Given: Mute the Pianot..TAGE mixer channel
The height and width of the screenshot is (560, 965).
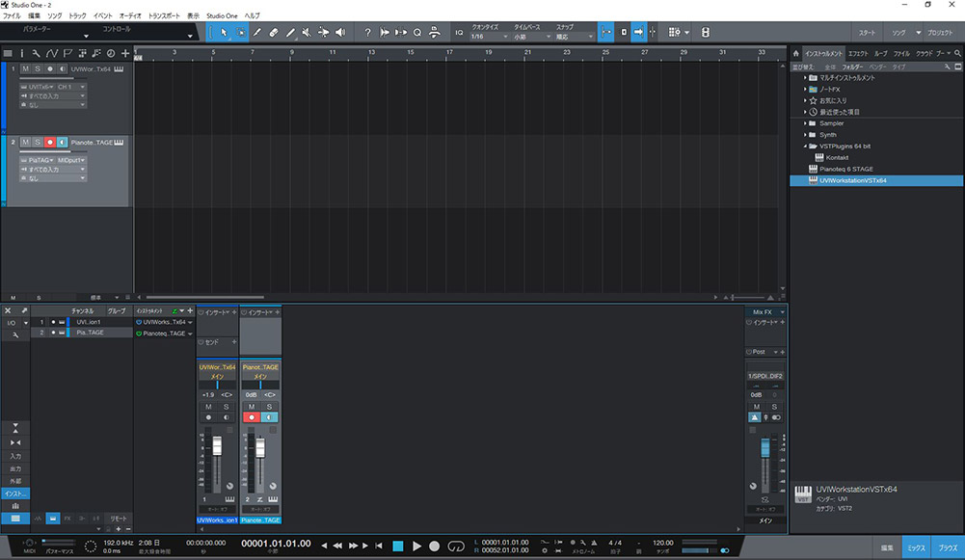Looking at the screenshot, I should [x=251, y=407].
